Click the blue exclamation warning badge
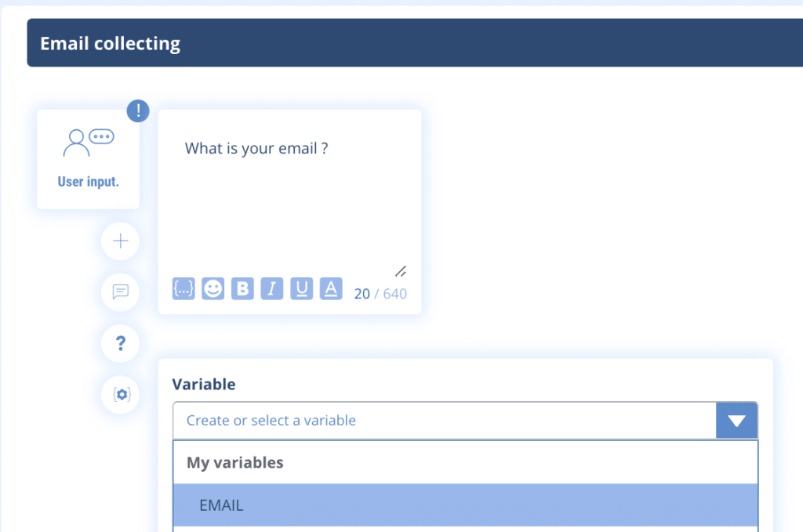Screen dimensions: 803x532 (138, 110)
